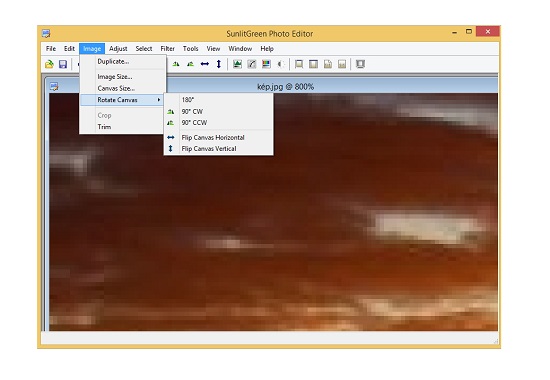Close the SunlitGreen Photo Editor window
550x380 pixels.
click(488, 32)
